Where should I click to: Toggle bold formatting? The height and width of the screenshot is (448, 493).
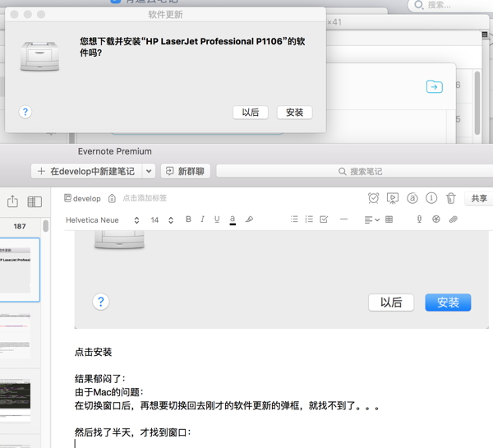(188, 219)
